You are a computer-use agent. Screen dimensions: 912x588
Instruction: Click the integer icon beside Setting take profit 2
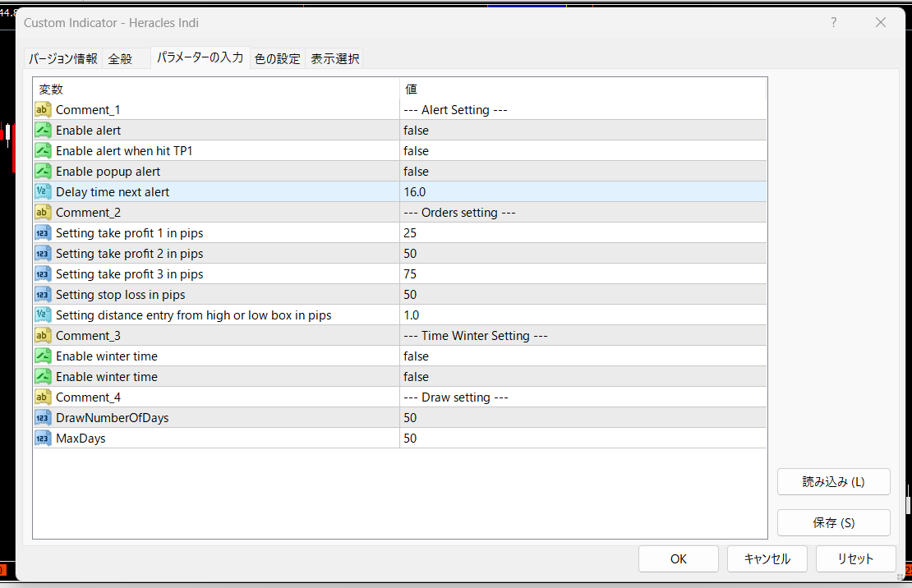tap(43, 253)
